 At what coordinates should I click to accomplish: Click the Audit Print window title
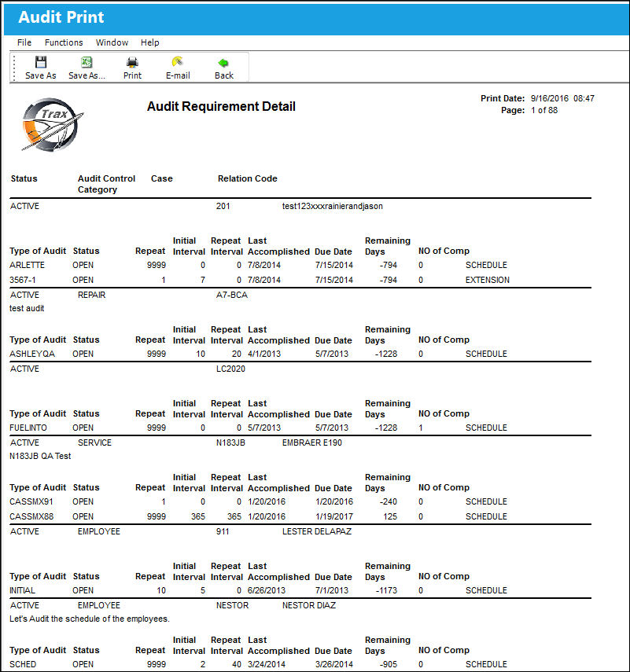[61, 17]
